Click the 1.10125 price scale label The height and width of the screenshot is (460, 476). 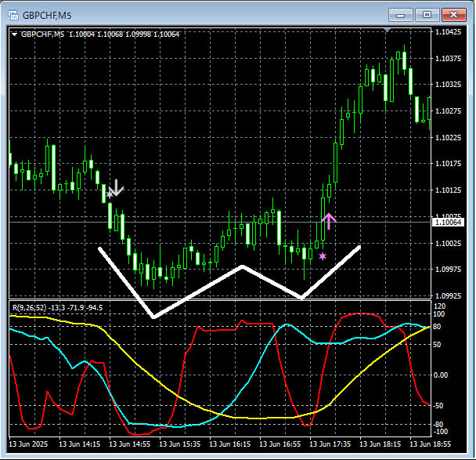click(x=448, y=190)
